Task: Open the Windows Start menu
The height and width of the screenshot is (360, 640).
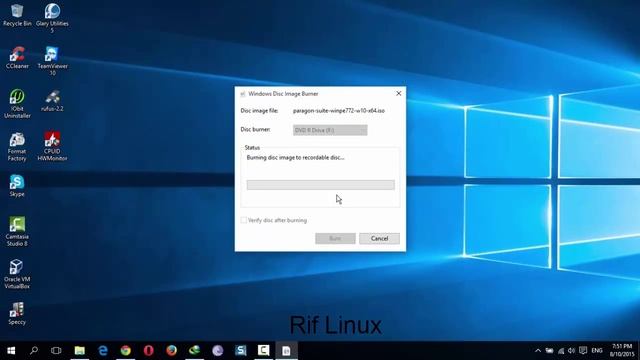Action: pos(11,350)
